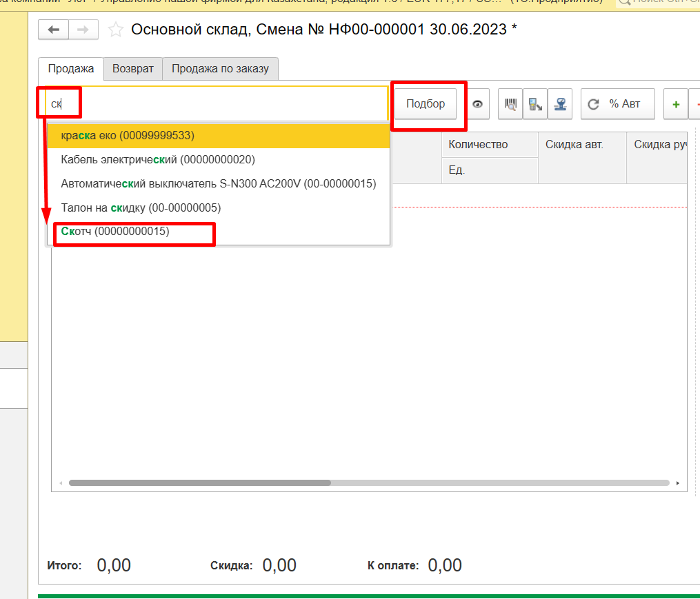The image size is (700, 599).
Task: Click the green plus add button
Action: coord(676,104)
